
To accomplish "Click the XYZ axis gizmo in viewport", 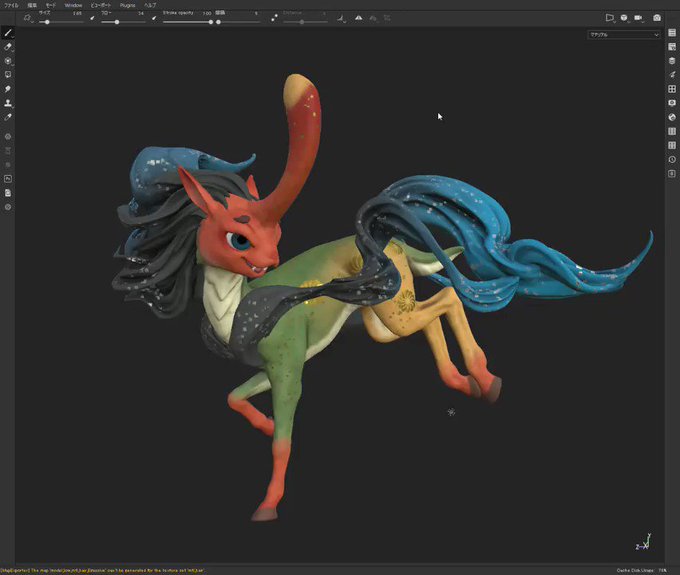I will pos(644,542).
